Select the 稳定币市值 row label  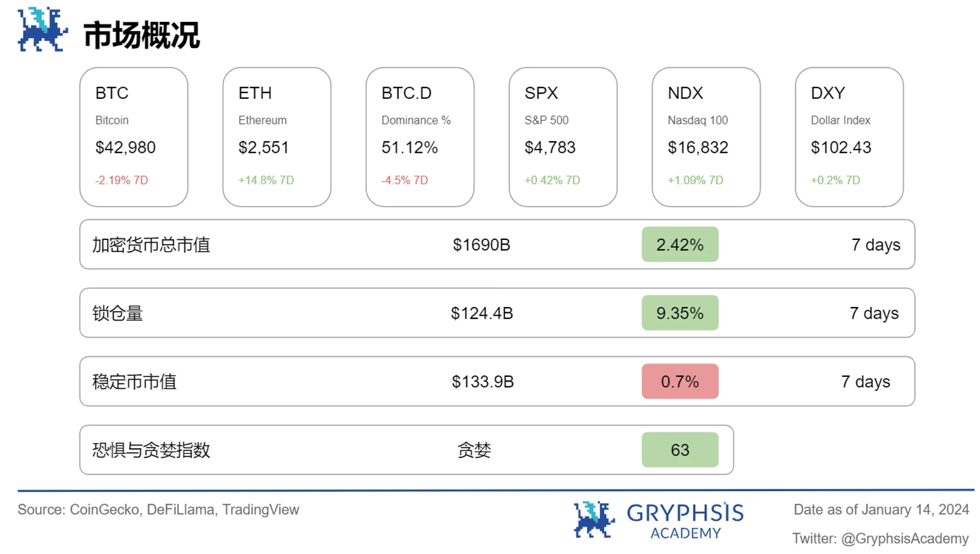click(134, 382)
